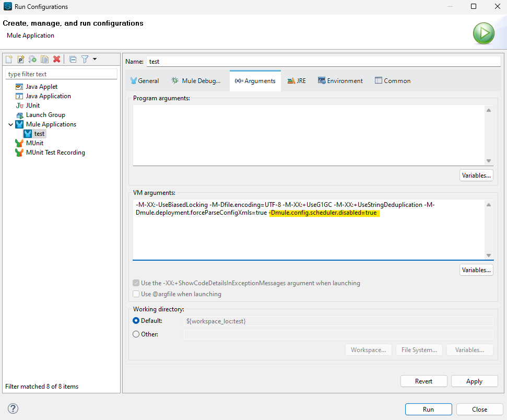The width and height of the screenshot is (507, 420).
Task: Click the MUnit Test Recording icon
Action: pyautogui.click(x=19, y=153)
